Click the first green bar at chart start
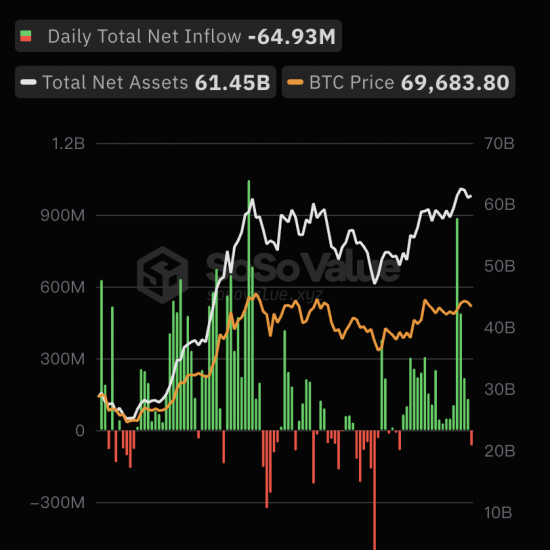Image resolution: width=550 pixels, height=550 pixels. (x=101, y=355)
